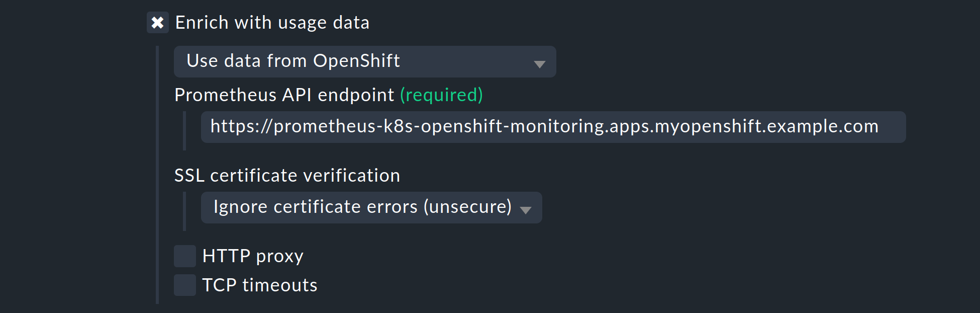The image size is (980, 313).
Task: Select the TCP timeouts checkbox square
Action: click(184, 285)
